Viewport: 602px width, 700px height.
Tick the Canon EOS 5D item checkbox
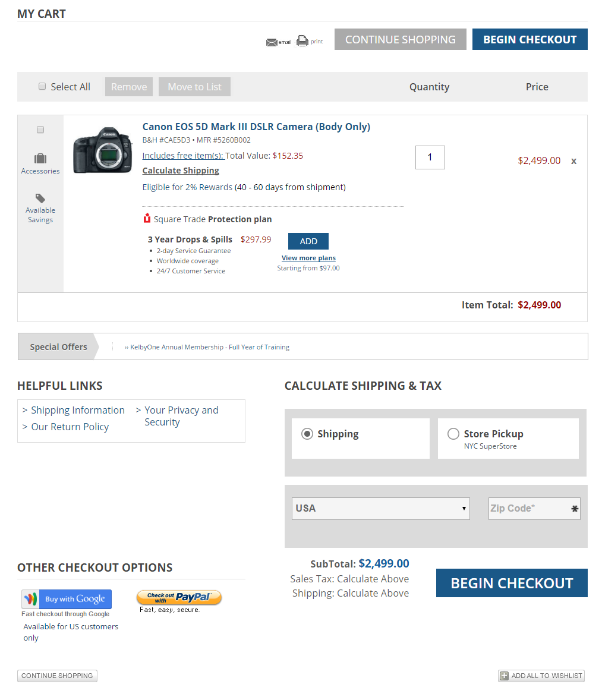click(40, 130)
